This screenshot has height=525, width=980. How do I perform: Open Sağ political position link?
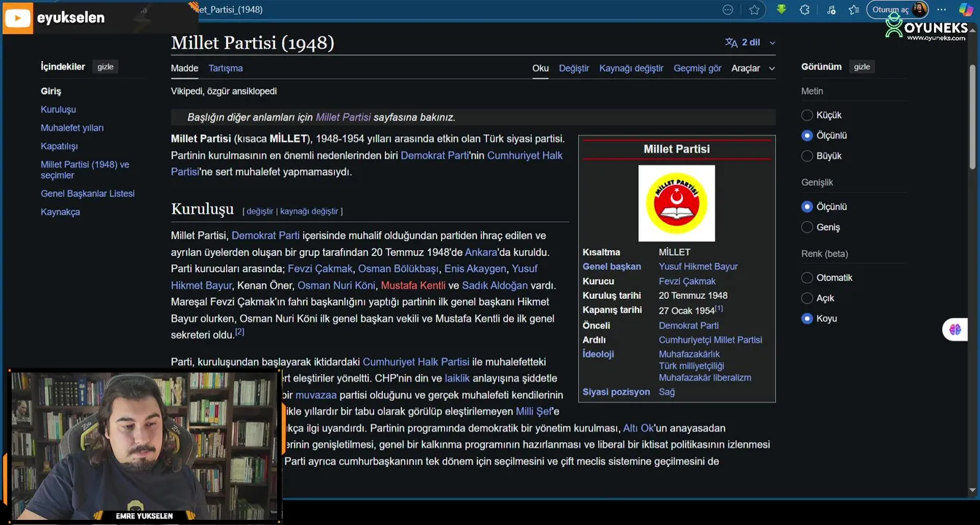coord(666,392)
